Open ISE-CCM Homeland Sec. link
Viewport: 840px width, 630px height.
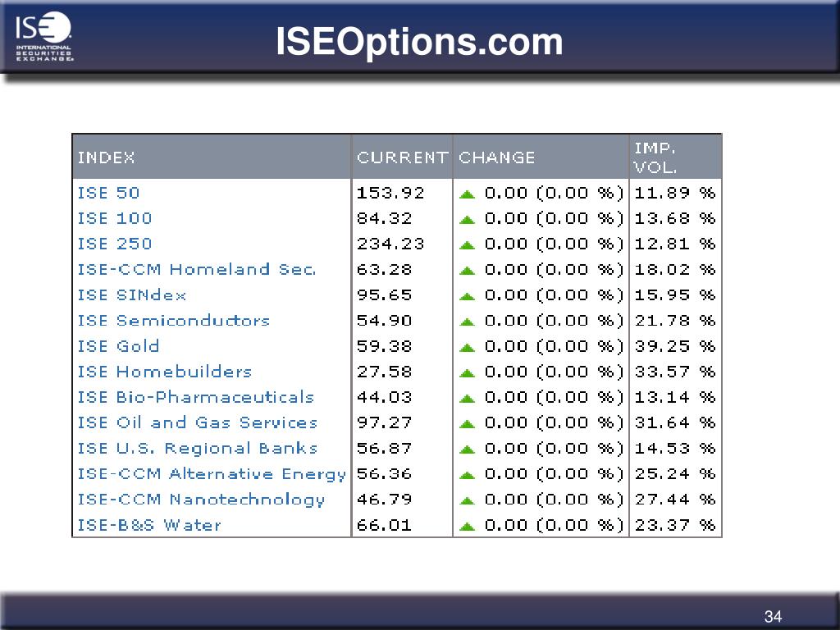click(197, 269)
